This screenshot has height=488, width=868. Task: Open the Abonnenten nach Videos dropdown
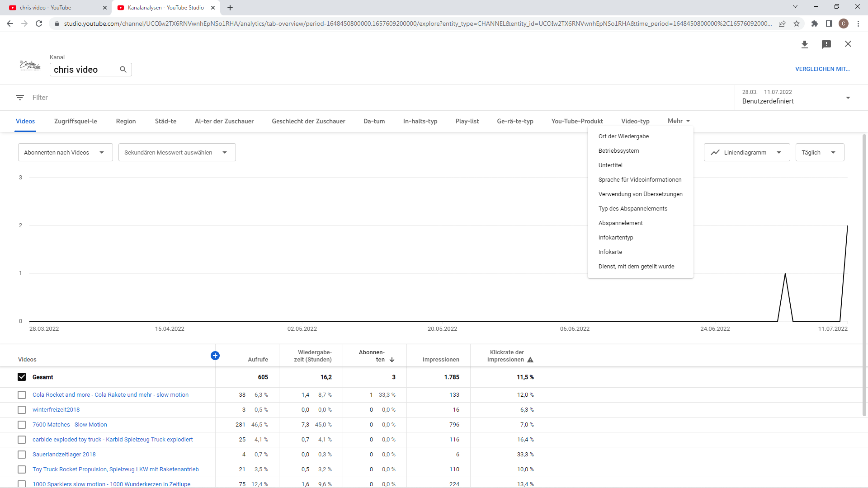pyautogui.click(x=65, y=152)
